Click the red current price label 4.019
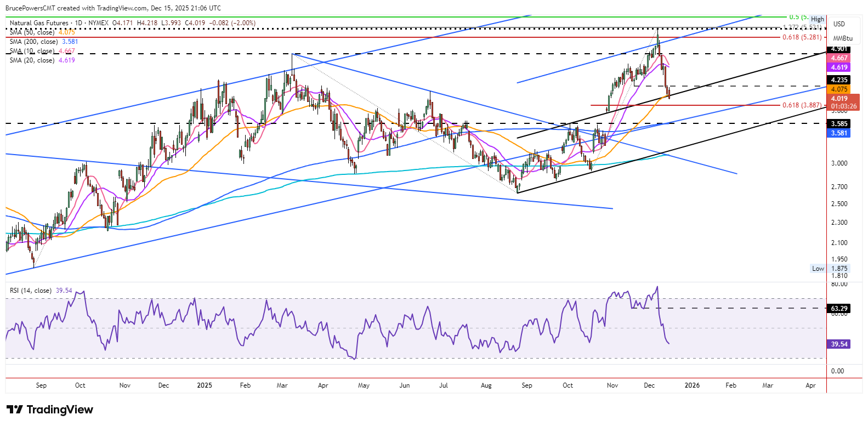This screenshot has width=868, height=426. tap(839, 99)
